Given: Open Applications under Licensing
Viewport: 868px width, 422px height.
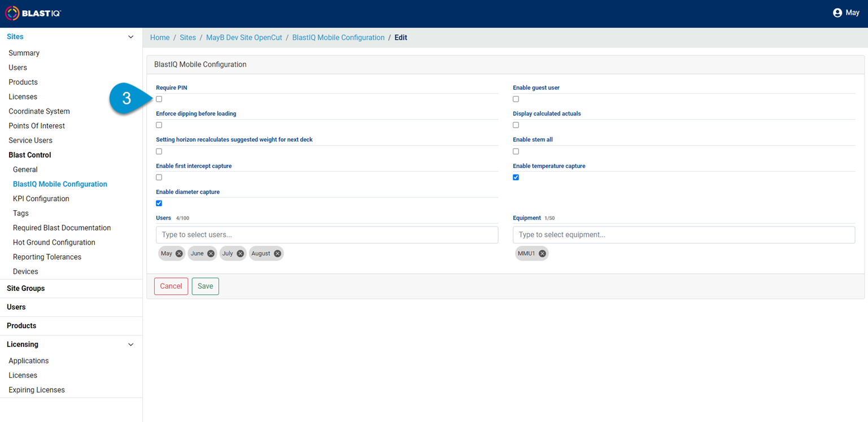Looking at the screenshot, I should click(x=29, y=361).
